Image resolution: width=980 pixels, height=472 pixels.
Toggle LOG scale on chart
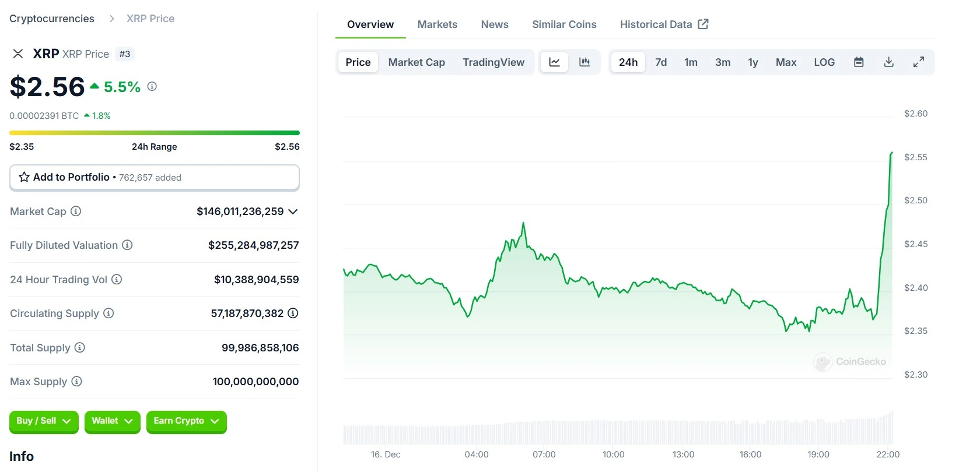(824, 62)
